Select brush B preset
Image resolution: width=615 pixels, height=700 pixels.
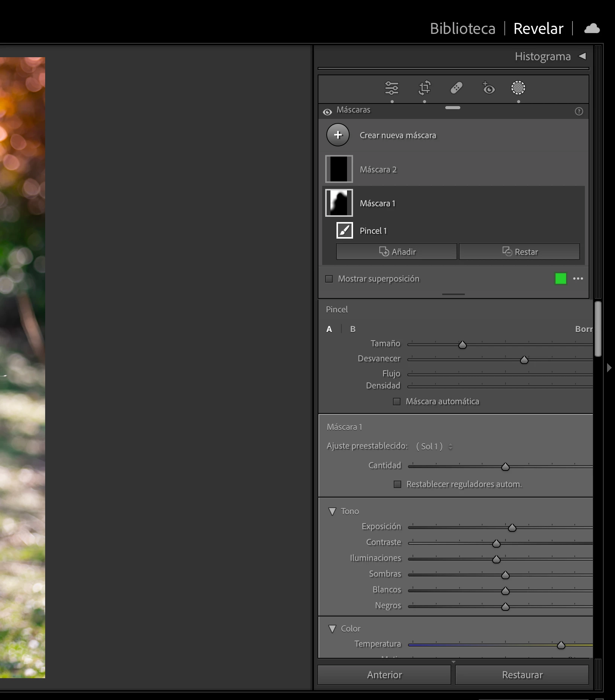click(x=353, y=329)
